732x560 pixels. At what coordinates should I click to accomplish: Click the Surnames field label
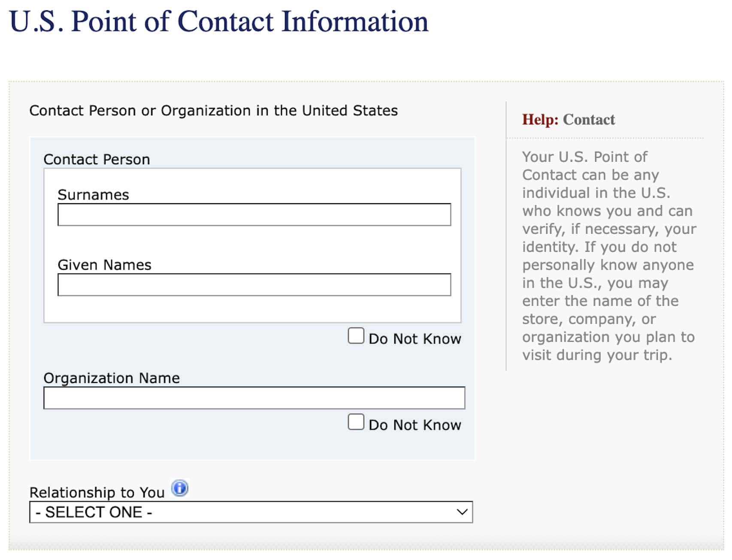coord(94,194)
